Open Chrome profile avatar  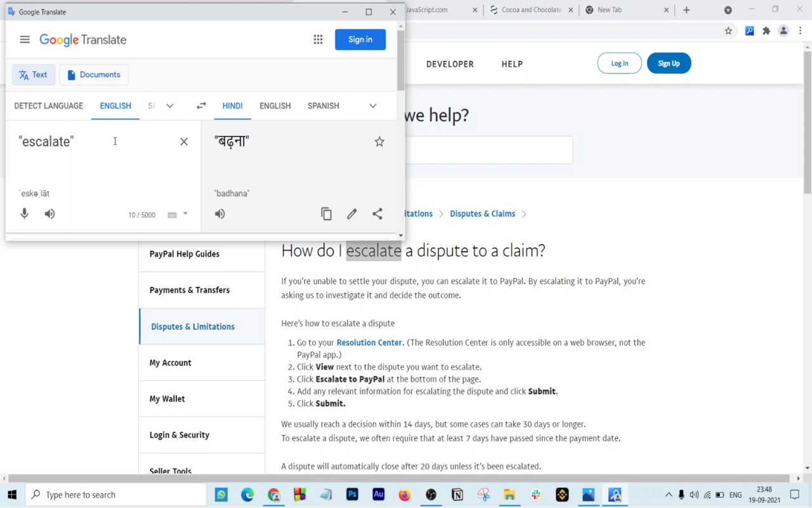pyautogui.click(x=783, y=30)
